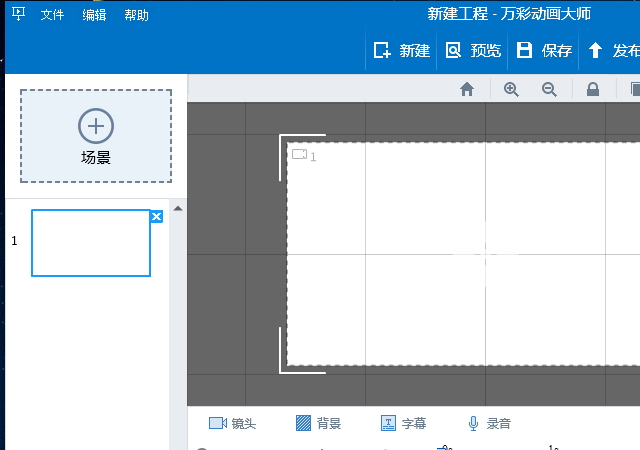
Task: Delete scene 1 with the X button
Action: (x=156, y=216)
